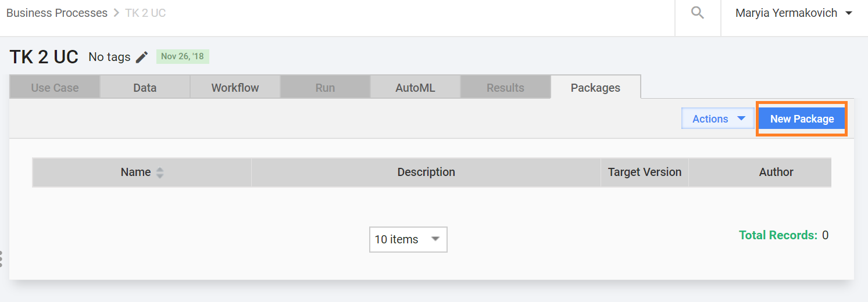This screenshot has width=868, height=302.
Task: Click the breadcrumb chevron after Business Processes
Action: 116,13
